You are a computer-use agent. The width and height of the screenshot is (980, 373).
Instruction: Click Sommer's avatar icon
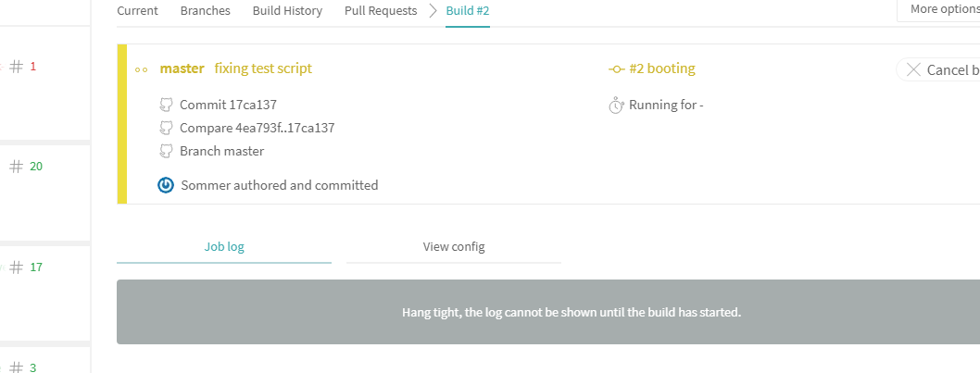coord(167,185)
